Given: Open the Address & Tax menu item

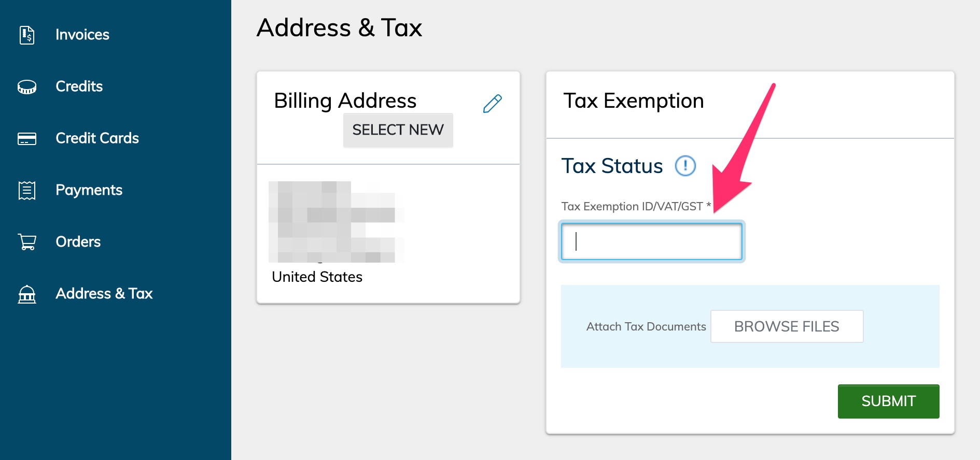Looking at the screenshot, I should (104, 294).
